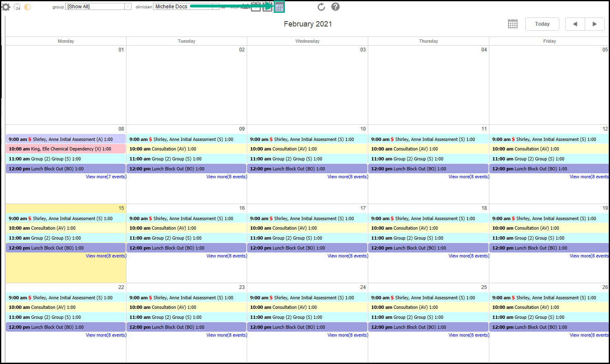
Task: Open Feb 8 Shirley, Anne Initial Assessment
Action: click(x=66, y=139)
